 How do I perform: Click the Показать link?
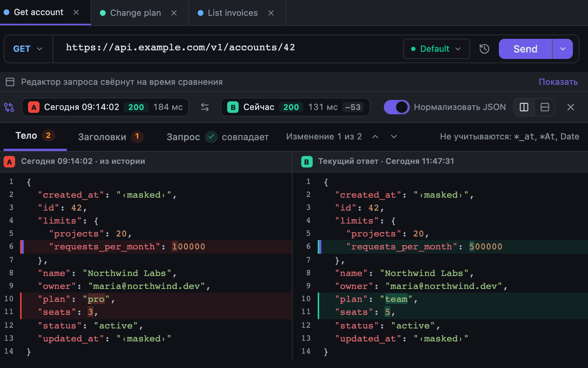(558, 82)
